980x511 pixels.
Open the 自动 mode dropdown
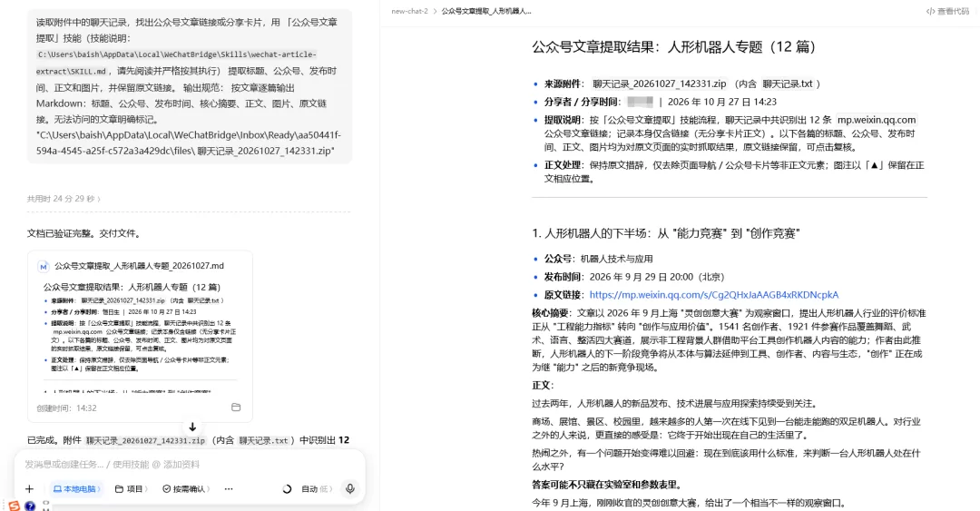[x=317, y=489]
